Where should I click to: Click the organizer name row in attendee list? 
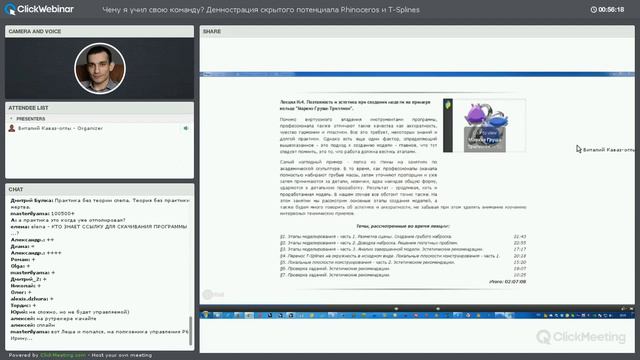(x=99, y=128)
